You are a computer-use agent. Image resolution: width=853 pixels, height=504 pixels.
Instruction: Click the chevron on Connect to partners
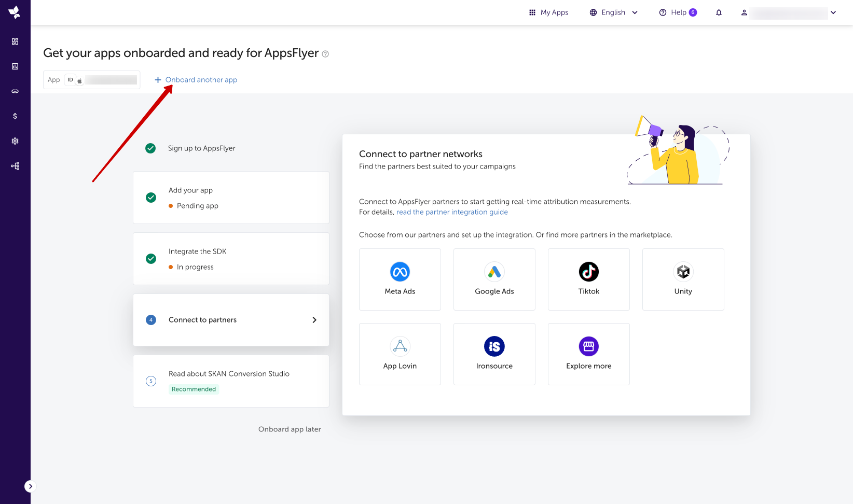coord(314,320)
